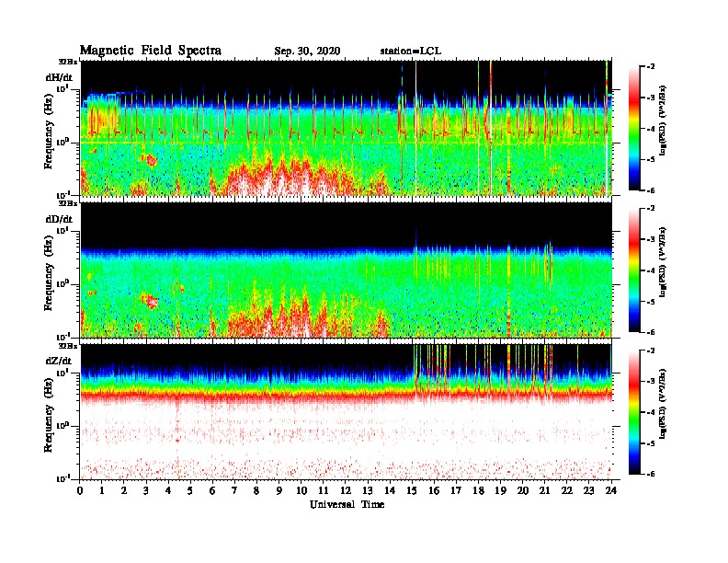Click hour tick label "8" on time axis
Screen dimensions: 728x563
click(256, 490)
